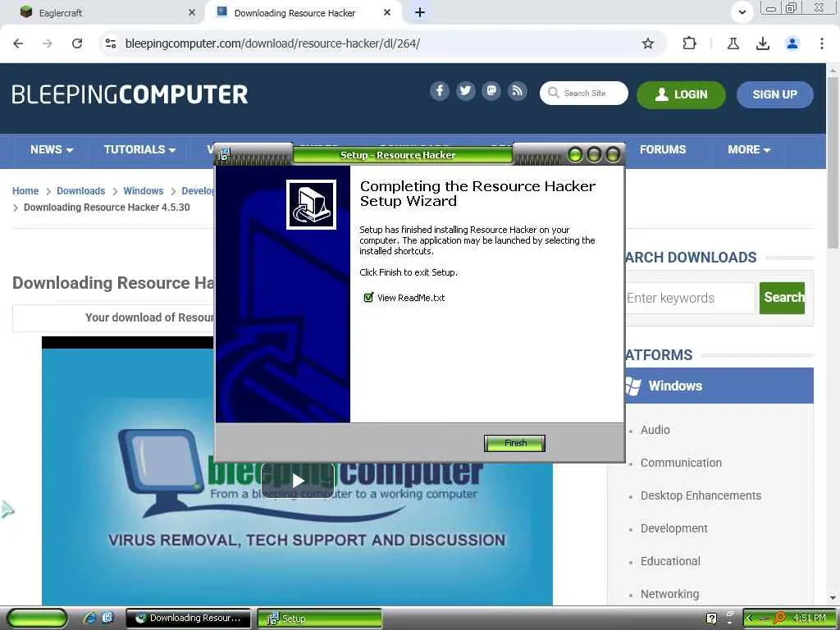Launch Internet Explorer from quick launch
840x630 pixels.
click(x=89, y=618)
